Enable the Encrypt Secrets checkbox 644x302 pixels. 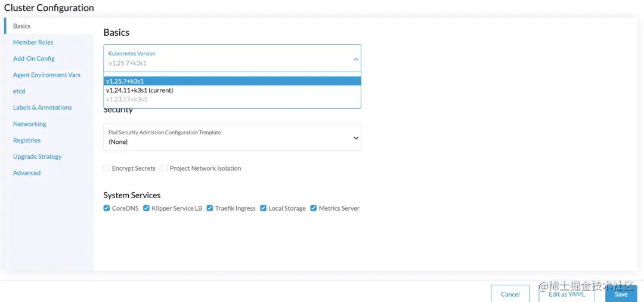pyautogui.click(x=107, y=168)
